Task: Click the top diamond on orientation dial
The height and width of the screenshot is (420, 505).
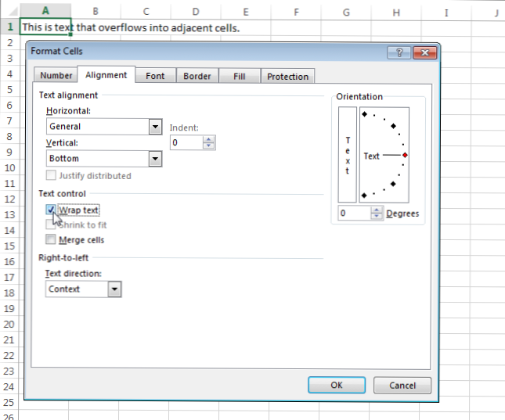Action: 364,114
